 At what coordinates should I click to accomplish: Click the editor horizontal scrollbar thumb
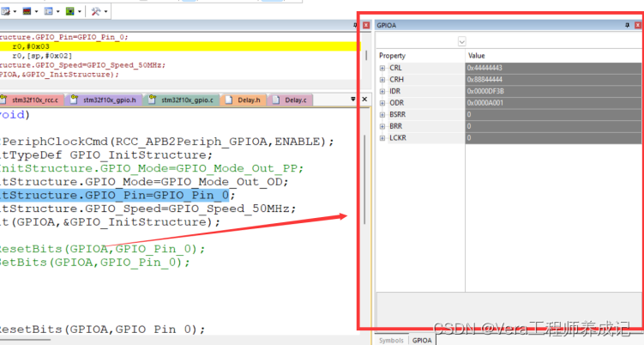coord(26,340)
